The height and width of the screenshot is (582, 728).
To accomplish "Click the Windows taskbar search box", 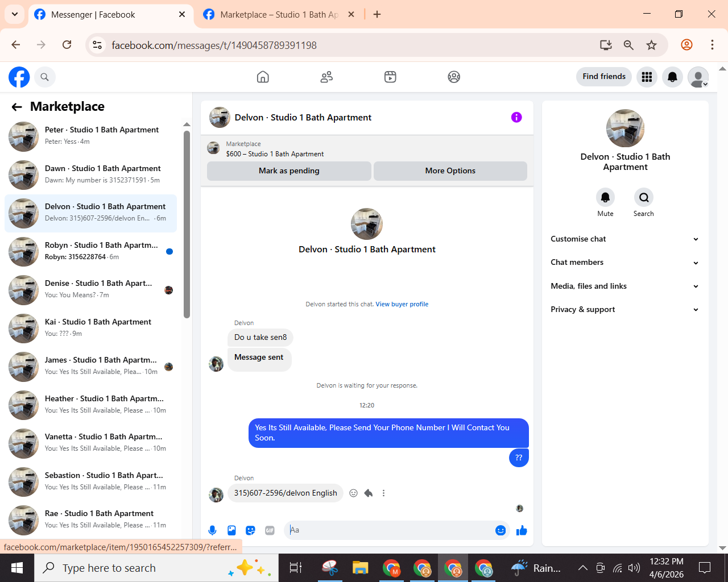I will 156,568.
